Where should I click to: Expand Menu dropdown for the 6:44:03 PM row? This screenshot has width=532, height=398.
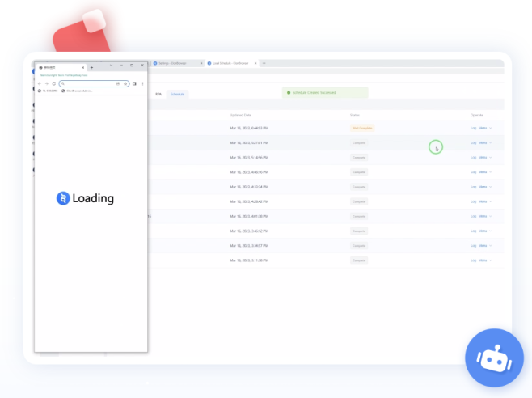tap(485, 128)
